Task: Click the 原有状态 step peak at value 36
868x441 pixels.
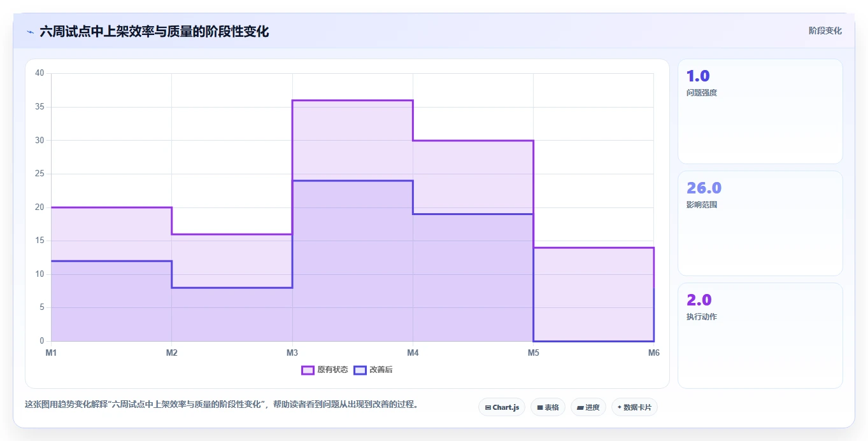Action: (x=352, y=100)
